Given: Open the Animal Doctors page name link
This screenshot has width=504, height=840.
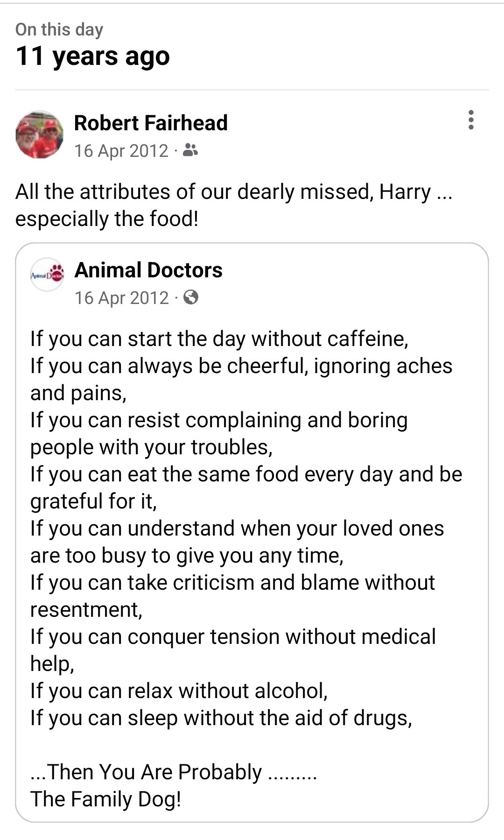Looking at the screenshot, I should [x=148, y=270].
